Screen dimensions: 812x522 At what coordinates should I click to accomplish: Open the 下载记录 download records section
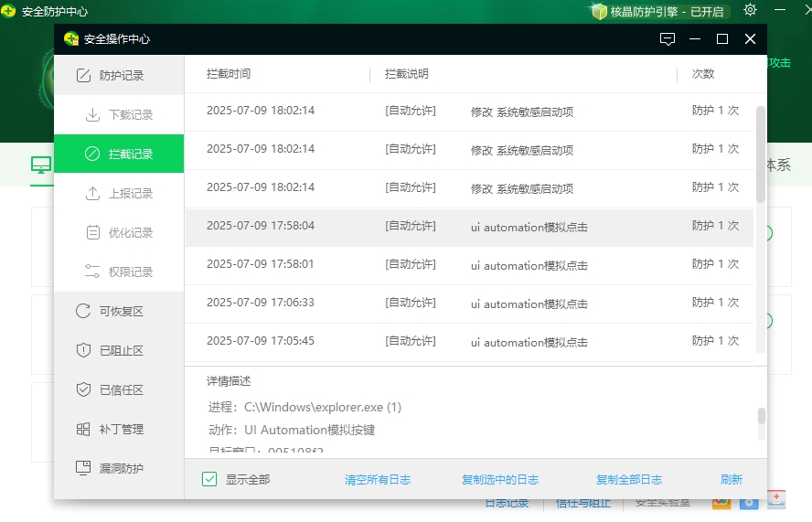(130, 115)
